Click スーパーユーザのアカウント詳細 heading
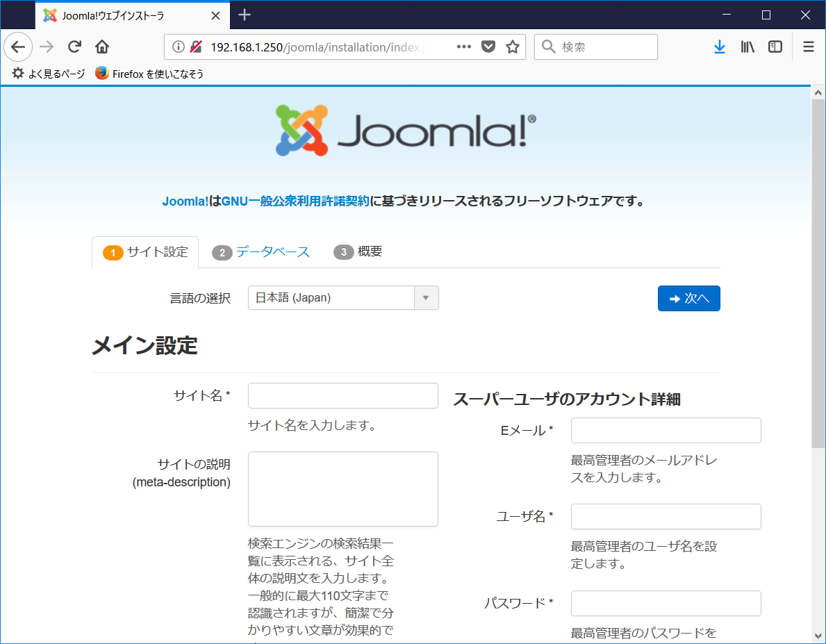826x644 pixels. [x=567, y=399]
